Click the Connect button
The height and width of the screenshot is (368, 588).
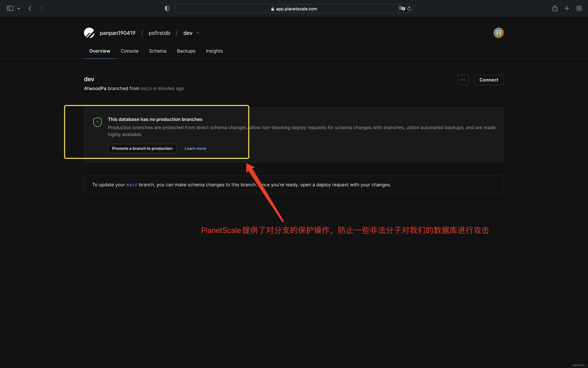(x=489, y=80)
